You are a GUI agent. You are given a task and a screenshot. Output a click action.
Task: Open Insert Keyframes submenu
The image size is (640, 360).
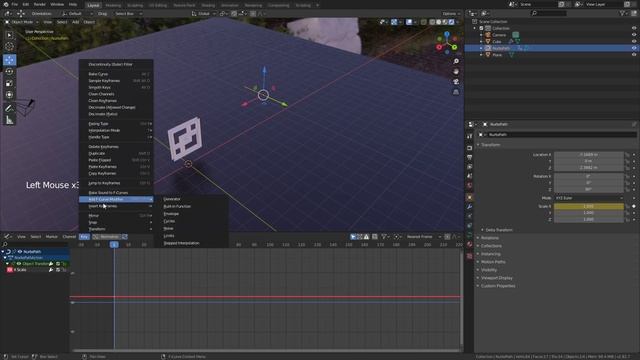[x=116, y=206]
